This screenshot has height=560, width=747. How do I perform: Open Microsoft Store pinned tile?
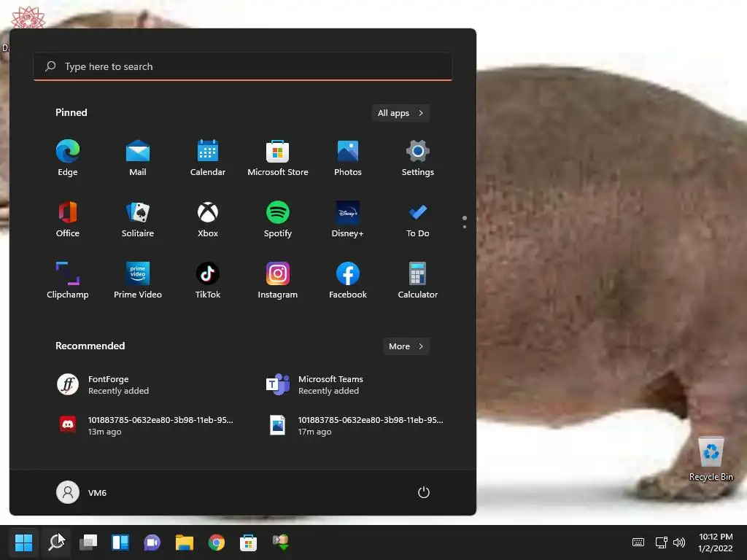278,158
